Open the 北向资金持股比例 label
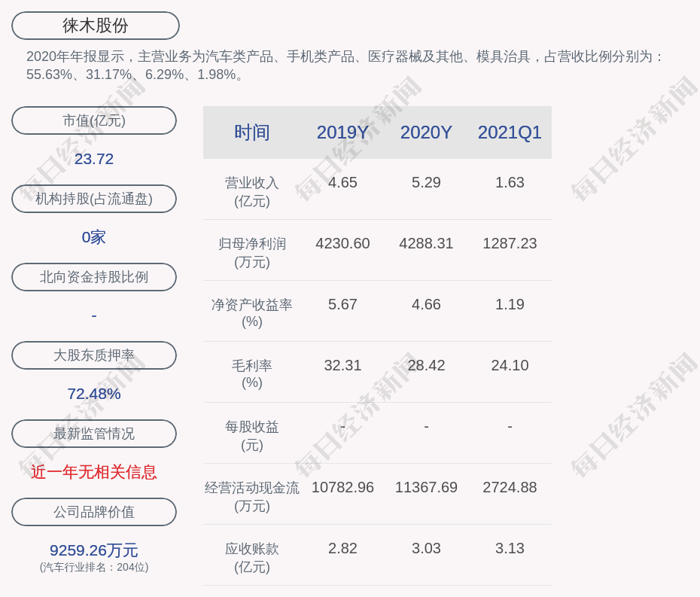700x597 pixels. [x=94, y=277]
